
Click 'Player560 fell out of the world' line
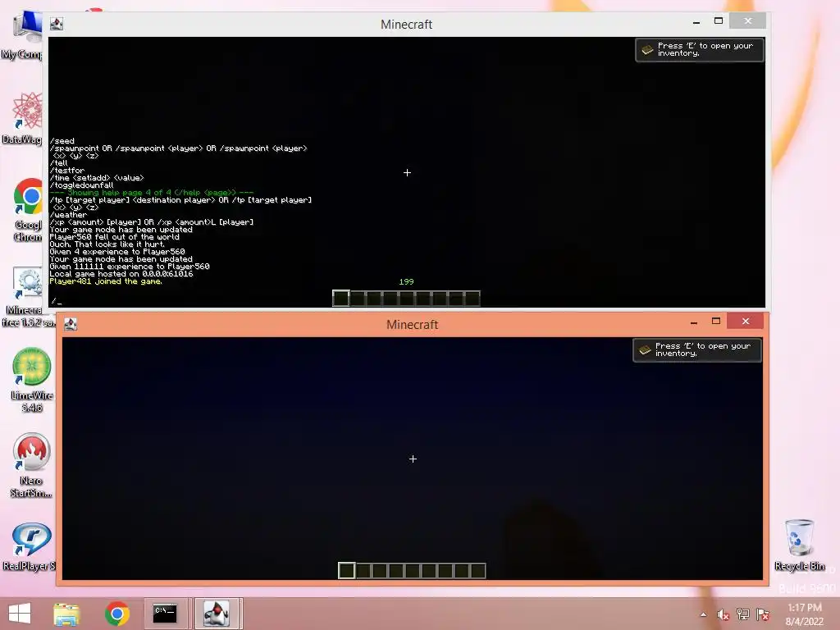point(114,237)
